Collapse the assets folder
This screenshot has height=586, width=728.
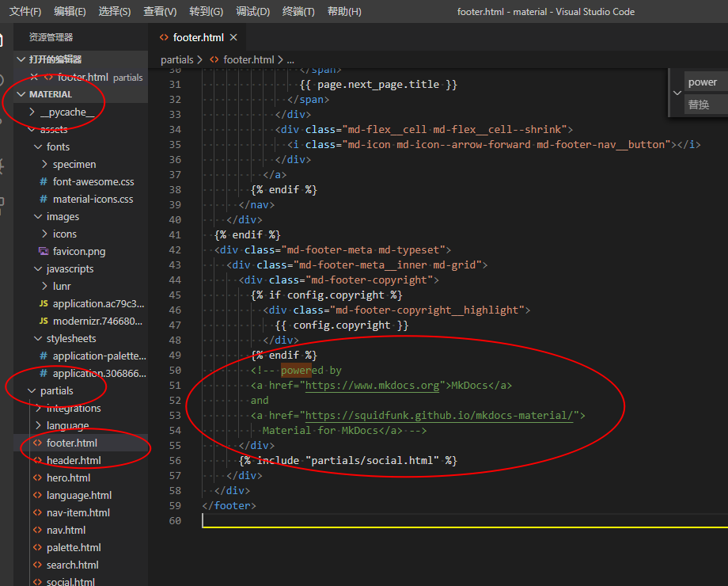click(32, 129)
